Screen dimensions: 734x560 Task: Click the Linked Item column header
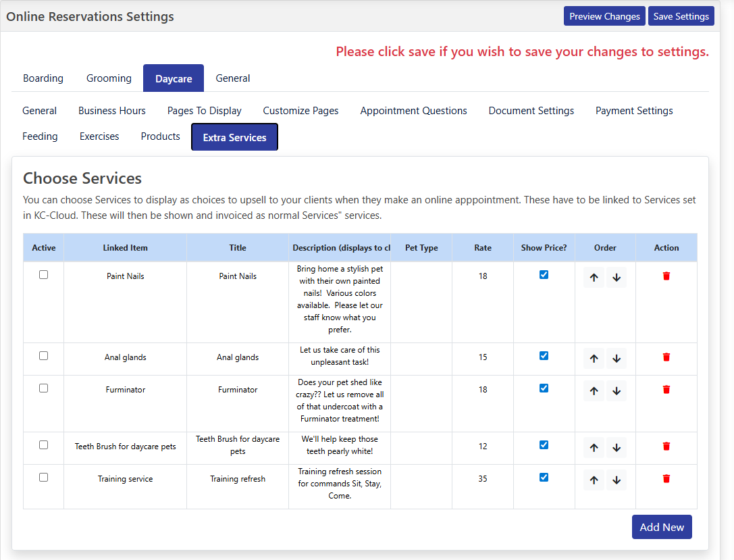click(x=125, y=248)
